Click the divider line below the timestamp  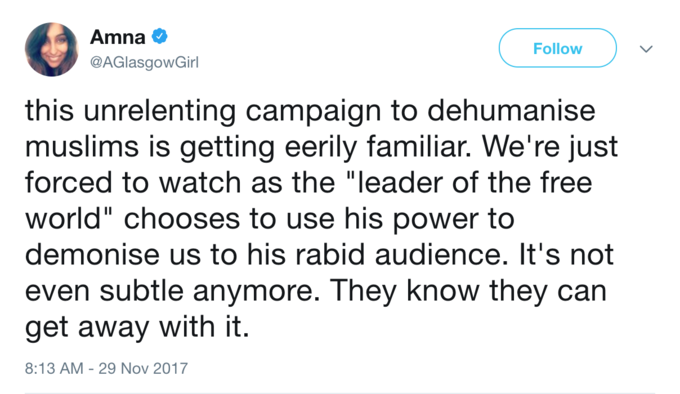point(340,393)
